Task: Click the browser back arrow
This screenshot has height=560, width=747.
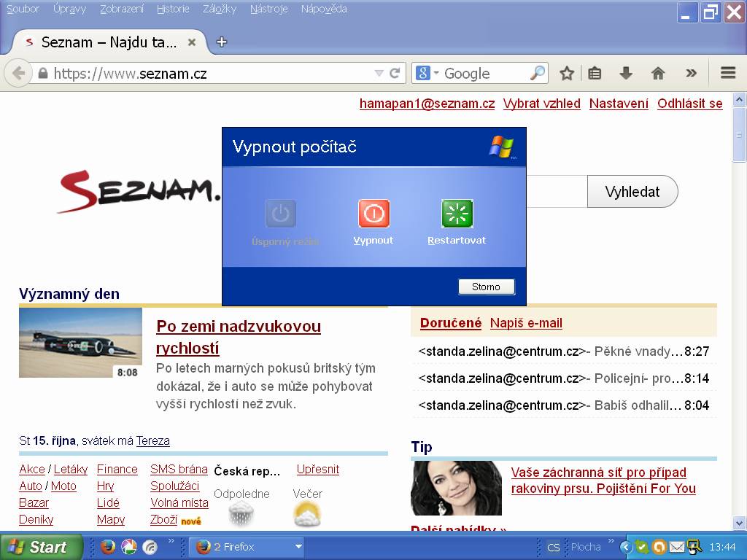Action: click(x=18, y=74)
